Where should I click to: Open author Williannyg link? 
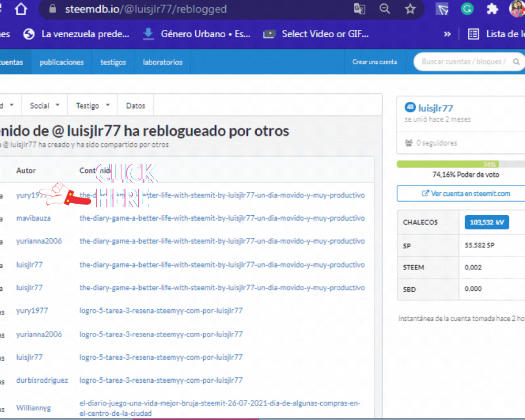[34, 408]
